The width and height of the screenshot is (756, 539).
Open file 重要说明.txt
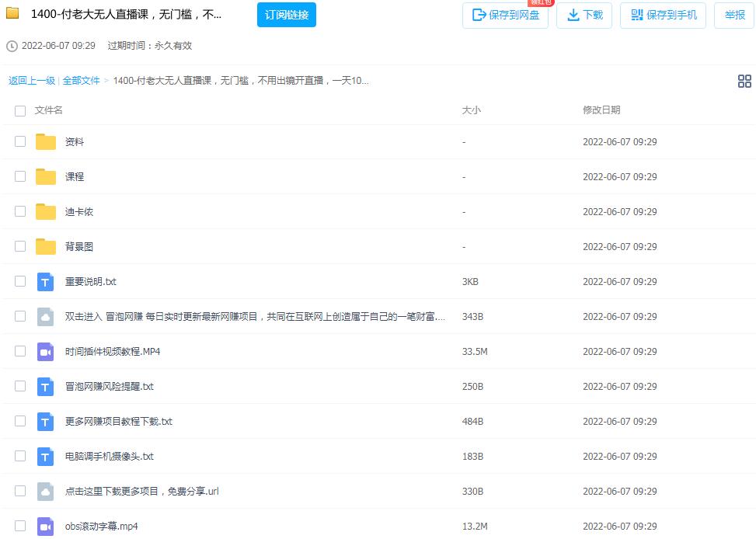91,282
